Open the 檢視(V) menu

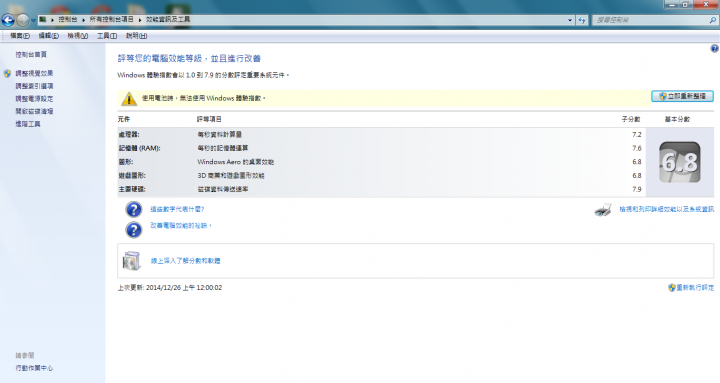pyautogui.click(x=78, y=35)
